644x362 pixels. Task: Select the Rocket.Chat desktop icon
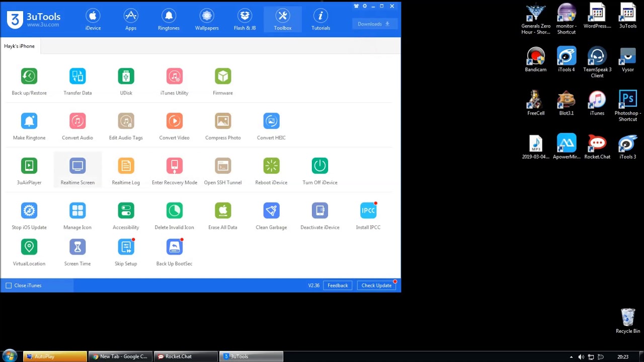[x=597, y=147]
